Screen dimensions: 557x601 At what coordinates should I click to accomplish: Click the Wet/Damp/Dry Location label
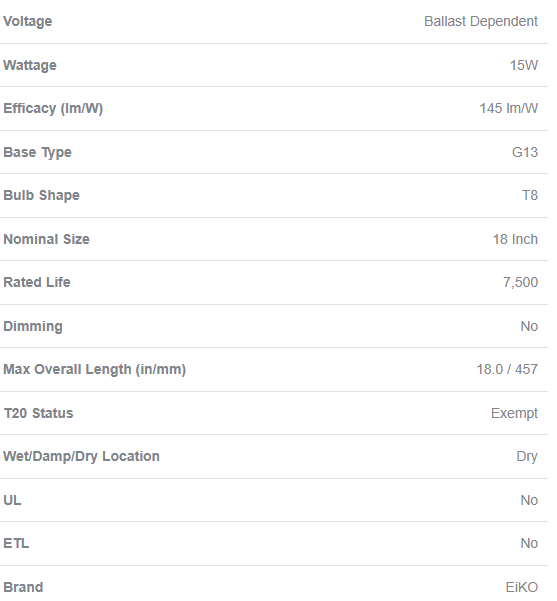(81, 456)
